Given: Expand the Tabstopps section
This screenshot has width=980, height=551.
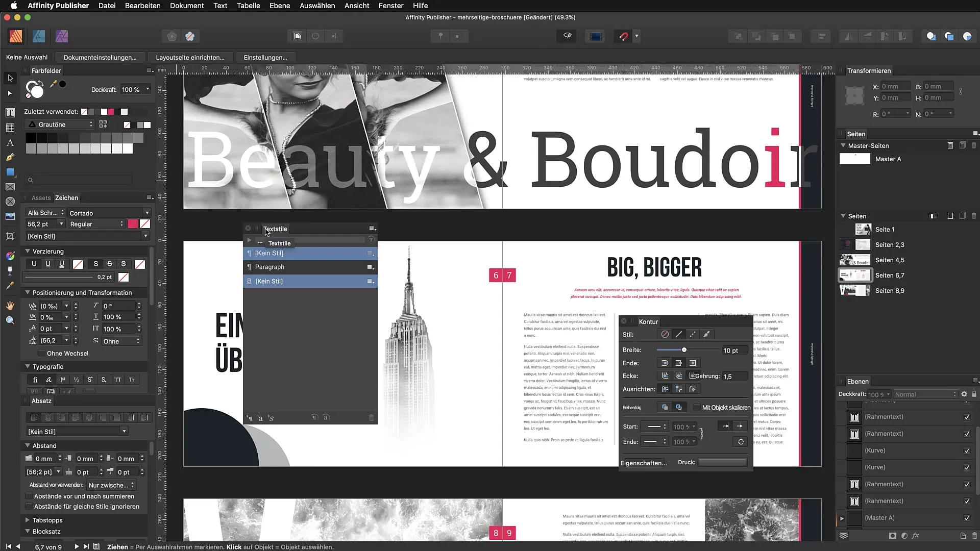Looking at the screenshot, I should pyautogui.click(x=28, y=520).
